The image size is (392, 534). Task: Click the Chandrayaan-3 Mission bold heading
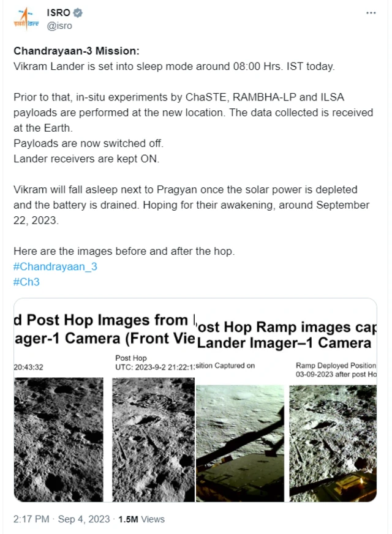[x=77, y=51]
